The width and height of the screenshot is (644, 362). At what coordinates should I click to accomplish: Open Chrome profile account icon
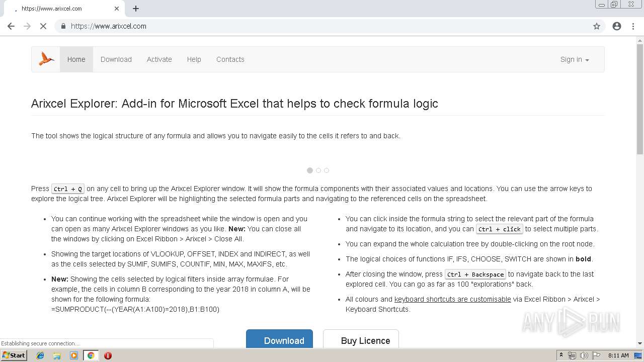click(x=617, y=26)
